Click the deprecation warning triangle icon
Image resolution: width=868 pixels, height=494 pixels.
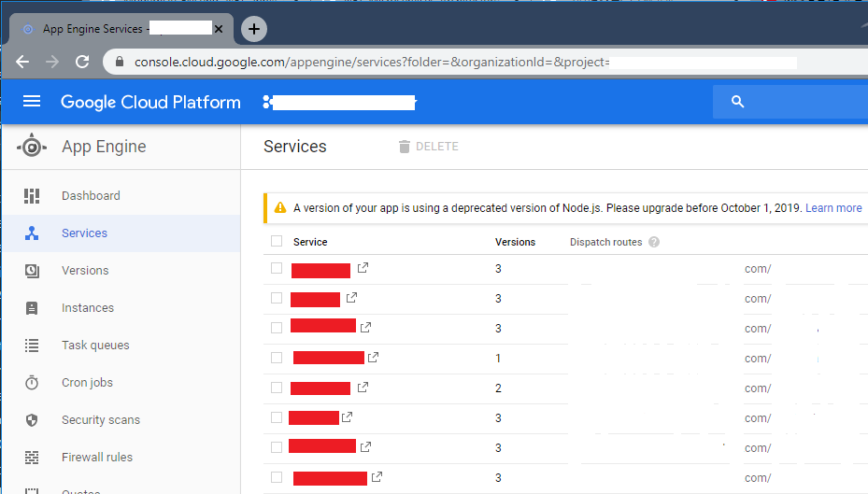click(280, 208)
